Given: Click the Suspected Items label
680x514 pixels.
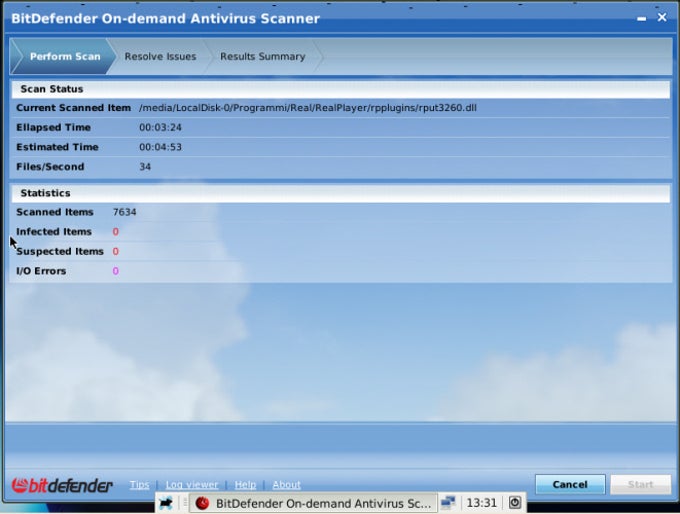Looking at the screenshot, I should pyautogui.click(x=60, y=252).
